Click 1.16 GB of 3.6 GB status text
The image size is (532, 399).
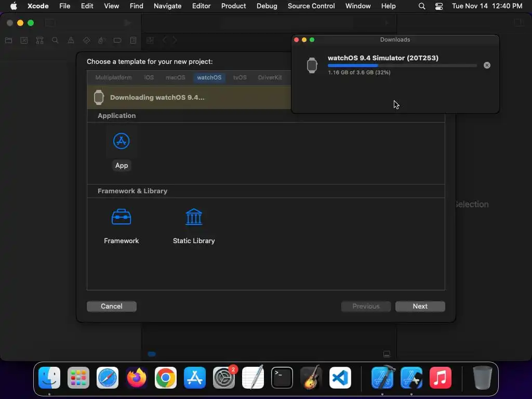(x=359, y=72)
